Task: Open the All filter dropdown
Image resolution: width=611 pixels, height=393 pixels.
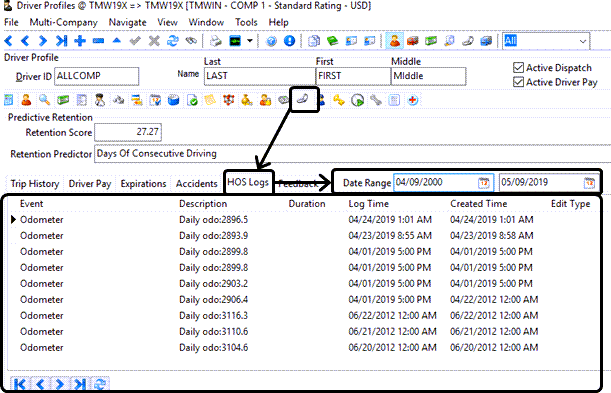Action: (546, 41)
